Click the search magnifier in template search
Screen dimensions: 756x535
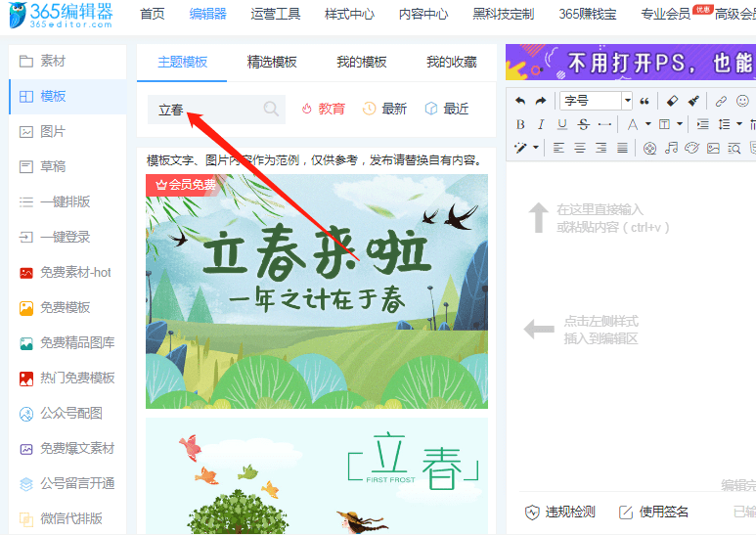coord(271,109)
